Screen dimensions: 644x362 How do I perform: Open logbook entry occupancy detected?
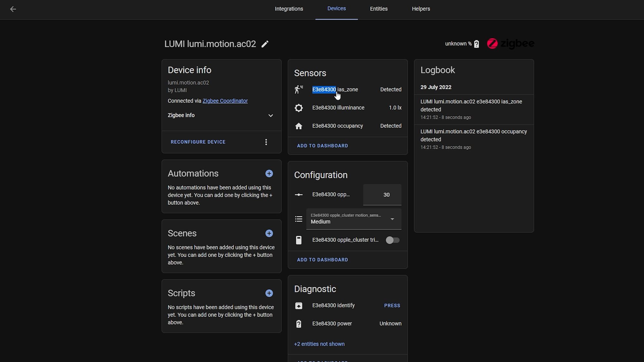tap(474, 139)
